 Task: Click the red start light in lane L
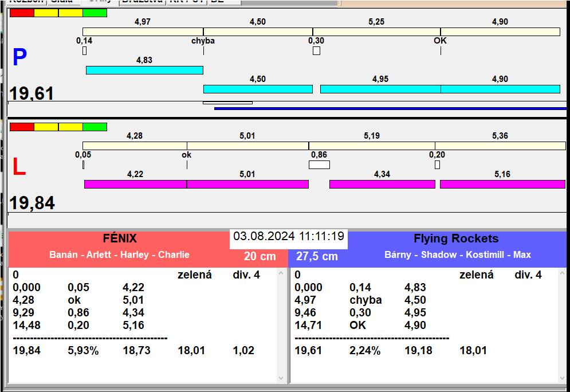[22, 127]
